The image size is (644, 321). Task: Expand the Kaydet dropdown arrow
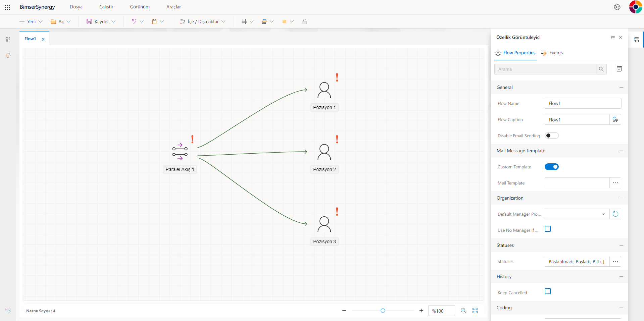point(113,21)
